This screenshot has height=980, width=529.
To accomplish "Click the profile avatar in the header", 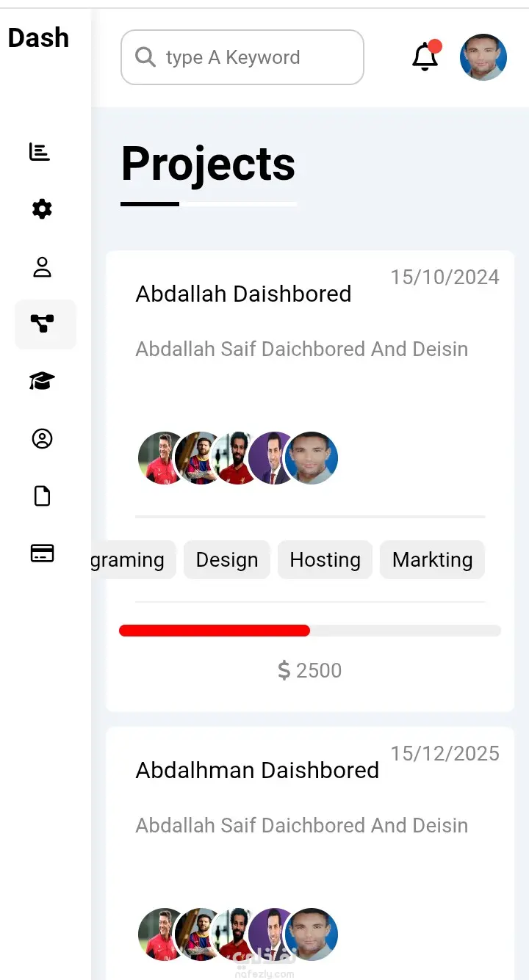I will (x=483, y=57).
